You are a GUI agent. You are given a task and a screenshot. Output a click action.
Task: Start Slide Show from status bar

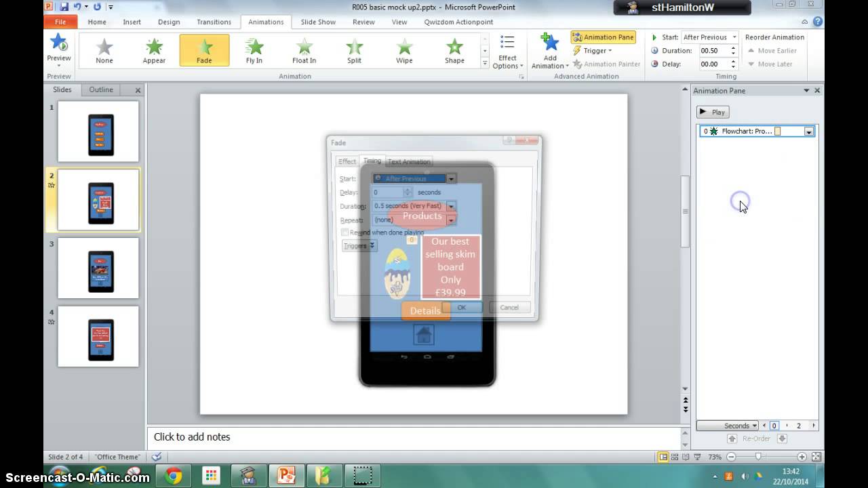(698, 457)
